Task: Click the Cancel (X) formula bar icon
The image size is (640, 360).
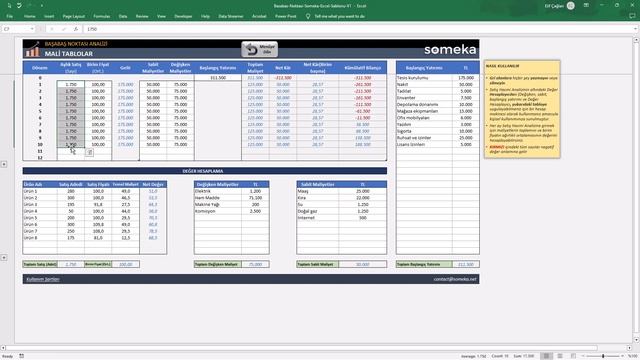Action: click(52, 29)
